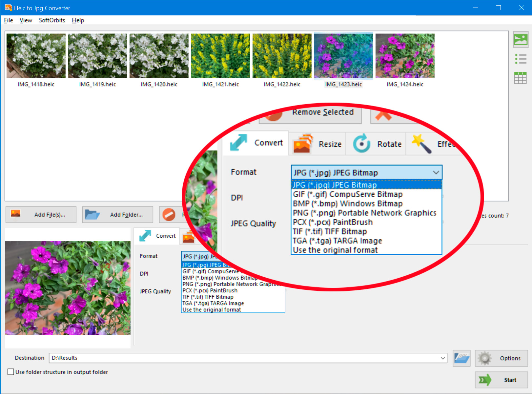Click the destination browse folder icon
Image resolution: width=532 pixels, height=394 pixels.
point(461,358)
